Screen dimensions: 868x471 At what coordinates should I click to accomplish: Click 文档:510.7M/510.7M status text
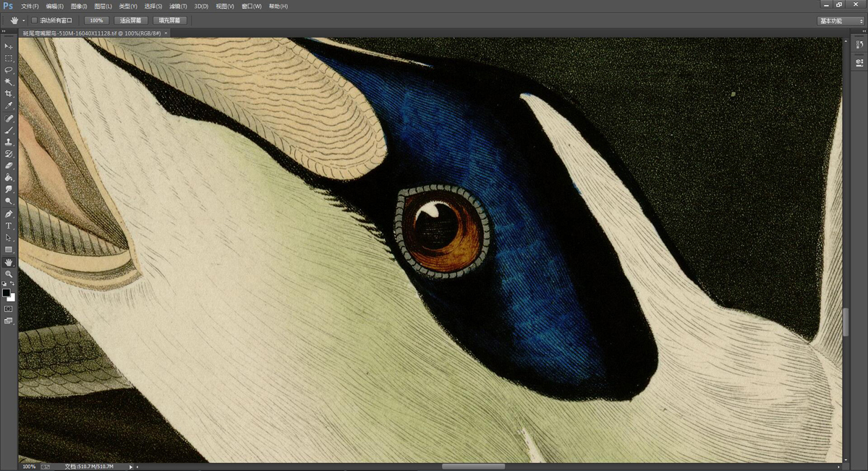[90, 467]
